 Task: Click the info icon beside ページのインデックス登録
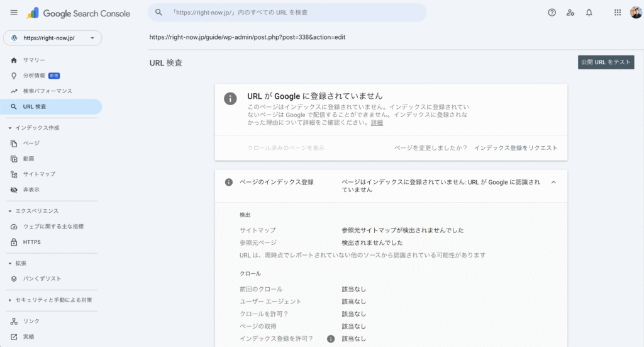point(229,182)
